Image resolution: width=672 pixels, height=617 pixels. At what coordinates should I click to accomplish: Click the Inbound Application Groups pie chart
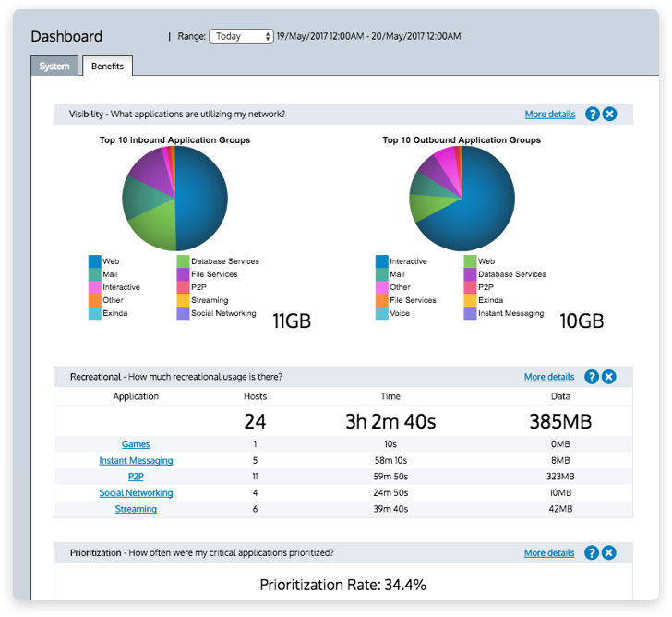[174, 199]
